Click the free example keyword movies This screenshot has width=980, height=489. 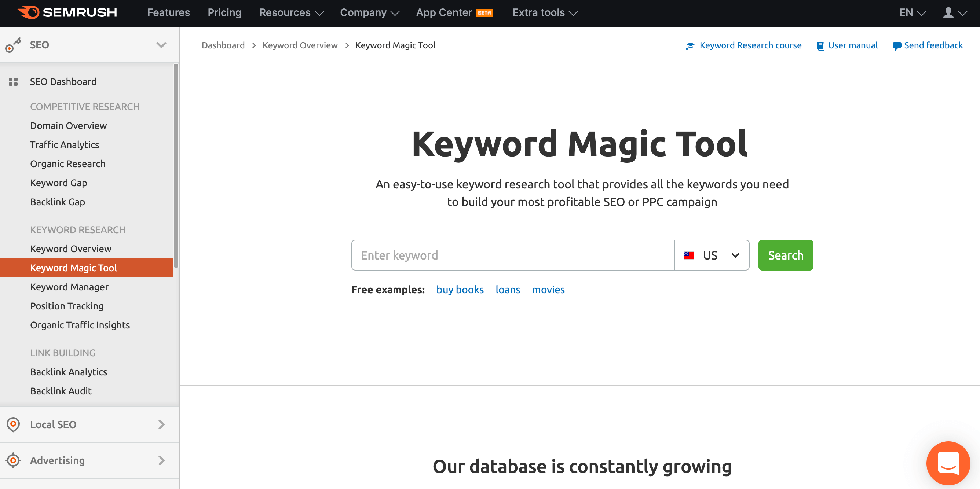click(x=548, y=289)
